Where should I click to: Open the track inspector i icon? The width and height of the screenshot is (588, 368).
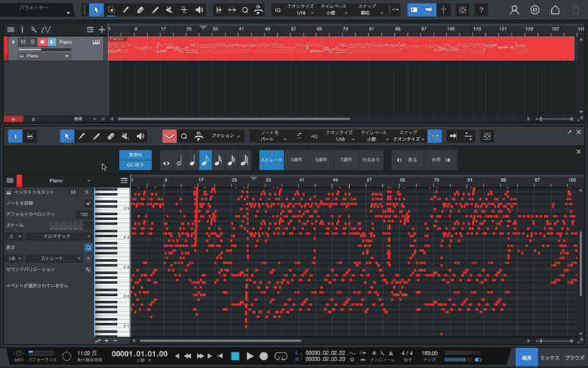point(22,29)
